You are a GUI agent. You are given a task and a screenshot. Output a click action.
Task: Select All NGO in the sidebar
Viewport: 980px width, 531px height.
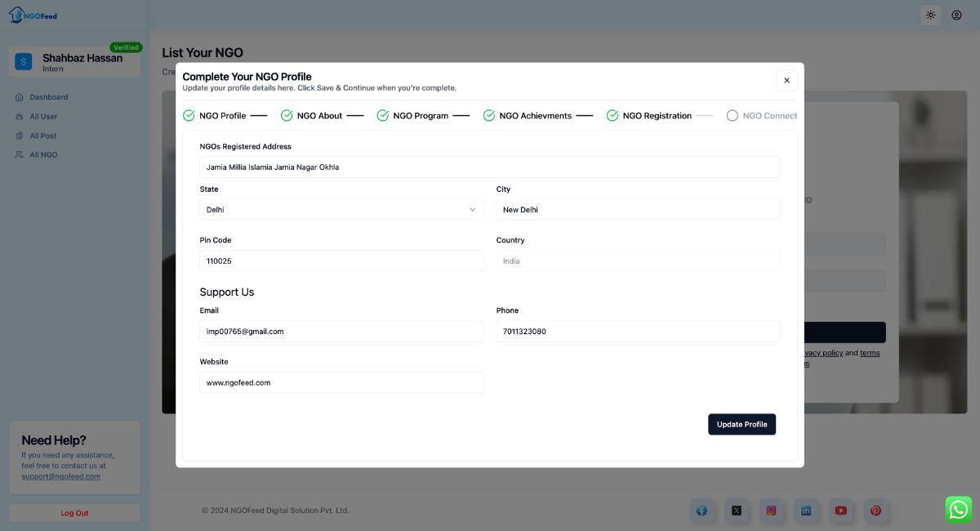coord(42,154)
